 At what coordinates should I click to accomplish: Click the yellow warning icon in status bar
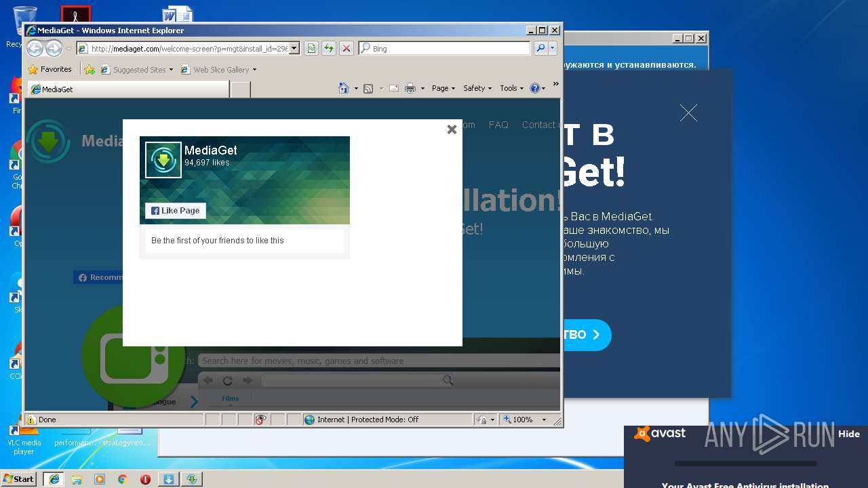tap(31, 420)
